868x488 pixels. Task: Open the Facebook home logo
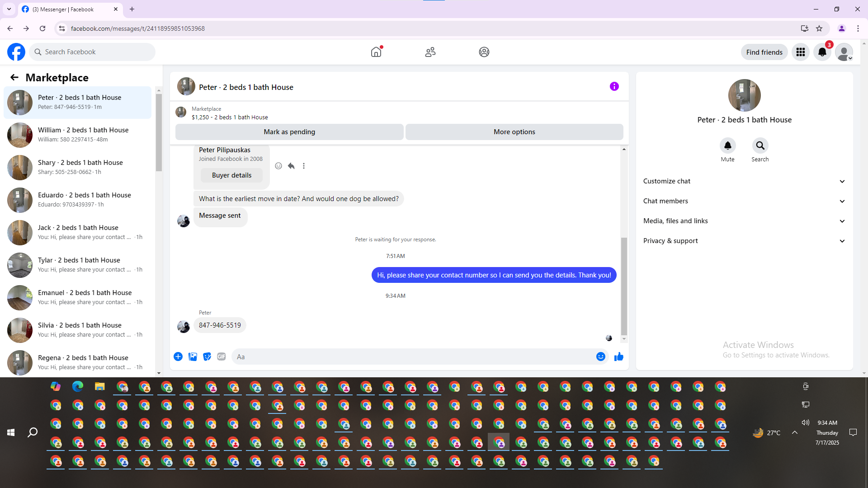(16, 52)
